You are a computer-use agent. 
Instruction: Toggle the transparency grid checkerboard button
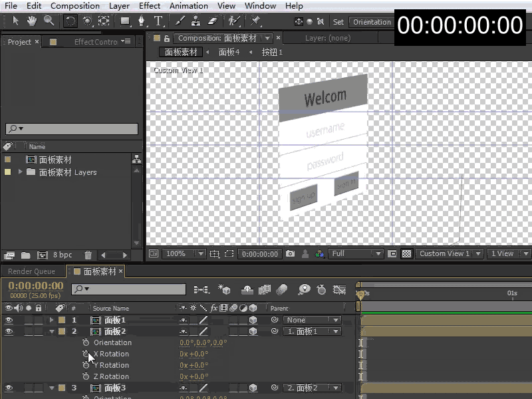click(x=406, y=253)
